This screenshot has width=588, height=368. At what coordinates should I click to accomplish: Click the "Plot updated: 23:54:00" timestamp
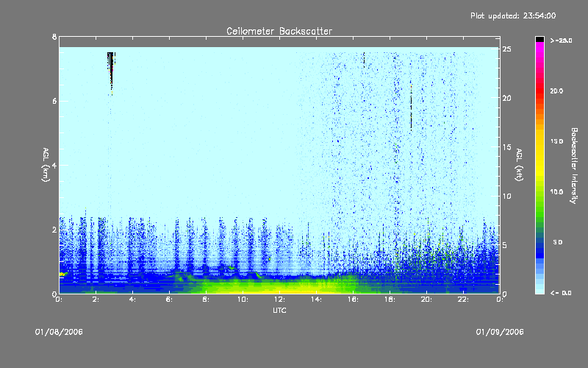click(x=513, y=15)
